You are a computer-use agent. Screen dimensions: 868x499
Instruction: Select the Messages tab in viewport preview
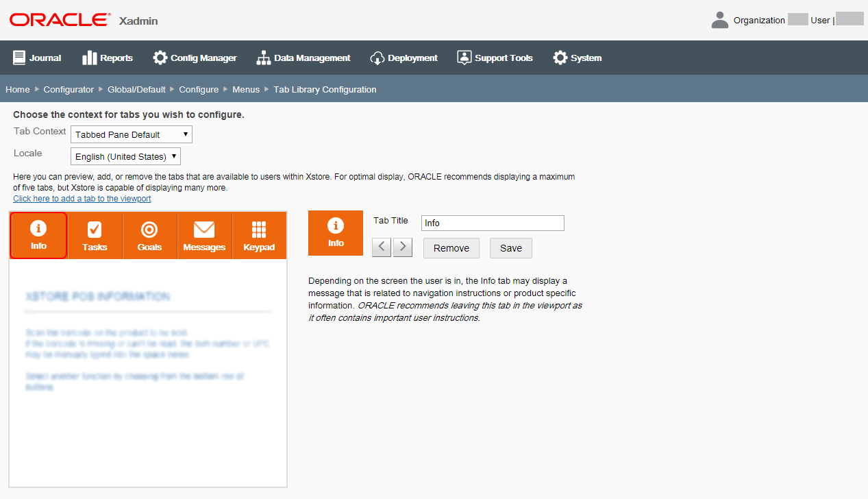[204, 236]
